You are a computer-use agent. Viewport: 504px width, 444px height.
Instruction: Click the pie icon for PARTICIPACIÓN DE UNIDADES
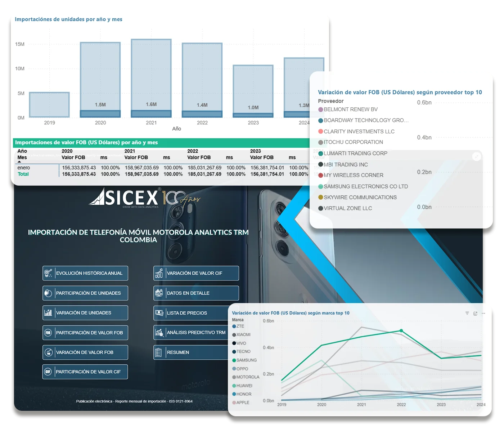pyautogui.click(x=48, y=293)
